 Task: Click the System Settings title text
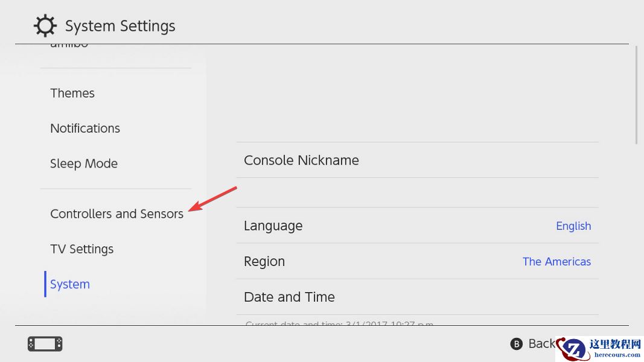pyautogui.click(x=120, y=26)
